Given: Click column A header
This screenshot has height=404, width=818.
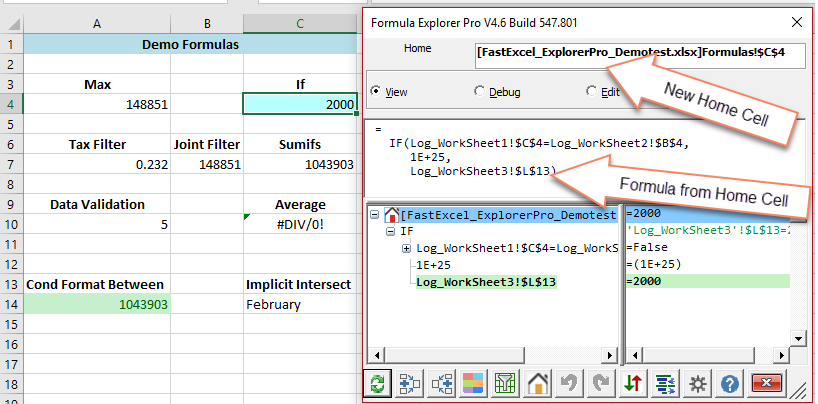Looking at the screenshot, I should coord(97,23).
